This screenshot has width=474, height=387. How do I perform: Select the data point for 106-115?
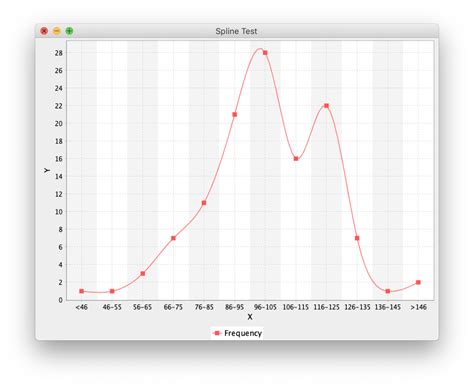pos(296,159)
